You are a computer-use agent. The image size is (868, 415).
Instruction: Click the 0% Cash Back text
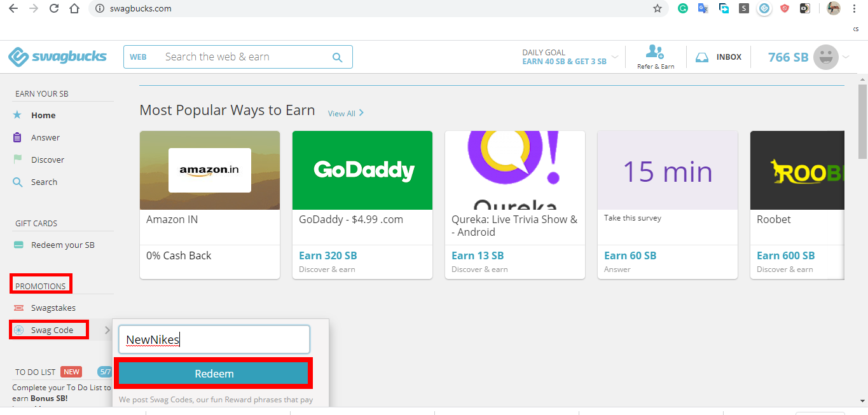pyautogui.click(x=179, y=255)
